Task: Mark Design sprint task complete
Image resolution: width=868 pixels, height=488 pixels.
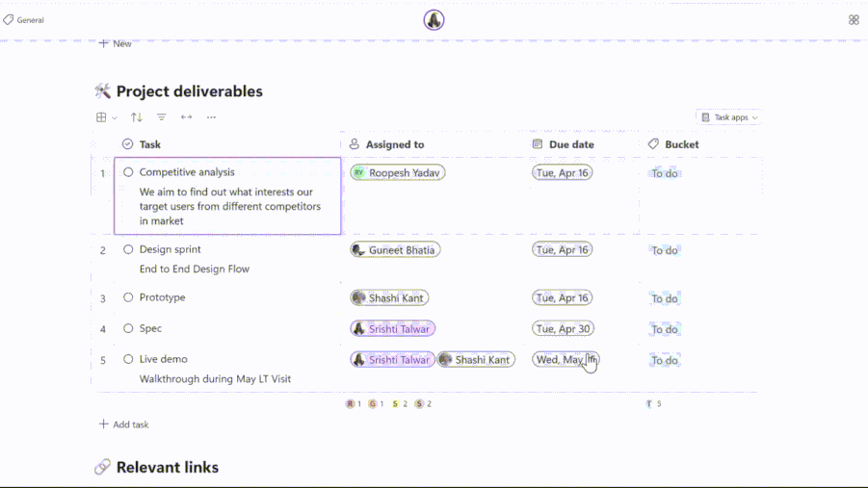Action: 128,249
